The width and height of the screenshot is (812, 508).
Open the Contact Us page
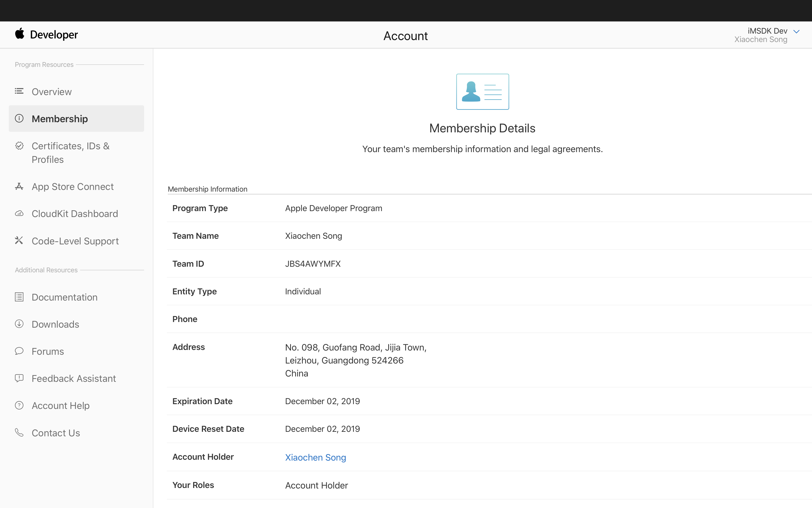(56, 433)
